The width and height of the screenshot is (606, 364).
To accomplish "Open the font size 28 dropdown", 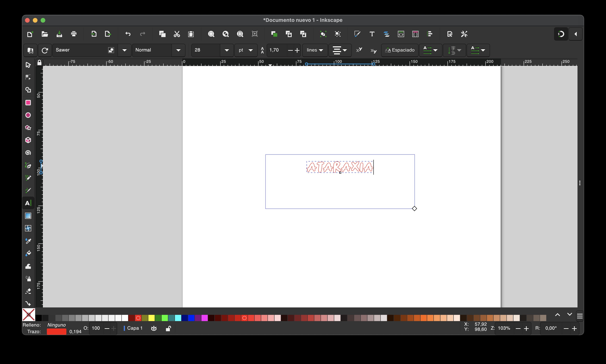I will pos(227,50).
